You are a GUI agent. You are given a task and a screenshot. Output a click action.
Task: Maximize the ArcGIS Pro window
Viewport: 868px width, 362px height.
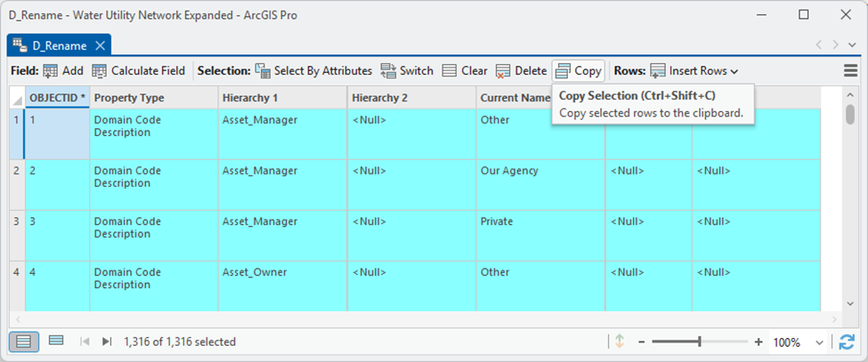click(803, 15)
